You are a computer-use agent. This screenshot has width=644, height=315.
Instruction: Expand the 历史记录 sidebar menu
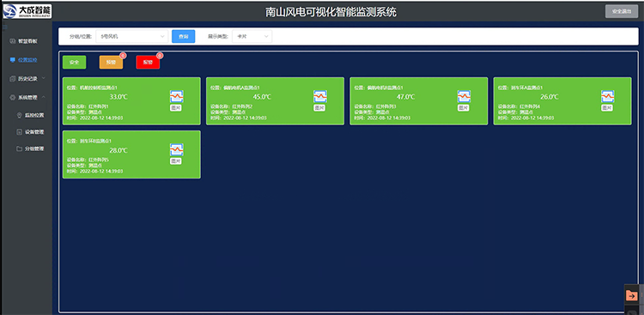pos(27,78)
